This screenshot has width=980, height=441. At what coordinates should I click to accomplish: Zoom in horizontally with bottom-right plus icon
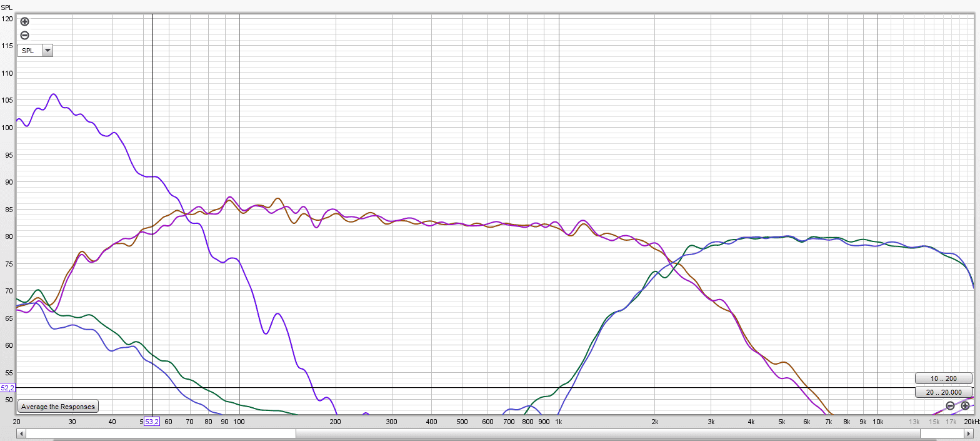(x=965, y=406)
